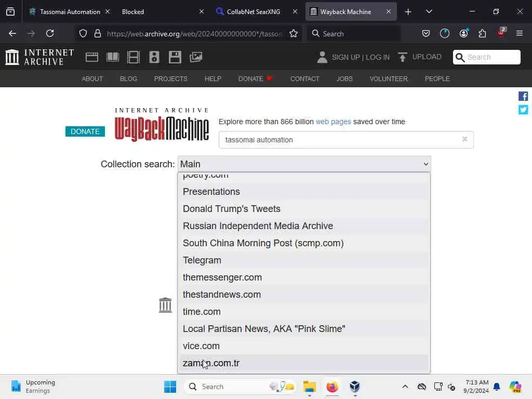
Task: Open the DONATE menu item with heart
Action: (x=255, y=79)
